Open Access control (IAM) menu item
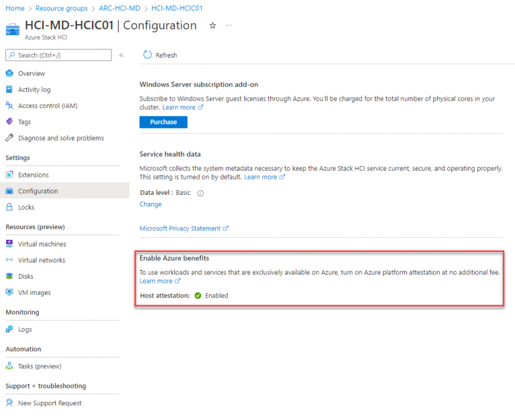Screen dimensions: 515x420 (48, 106)
